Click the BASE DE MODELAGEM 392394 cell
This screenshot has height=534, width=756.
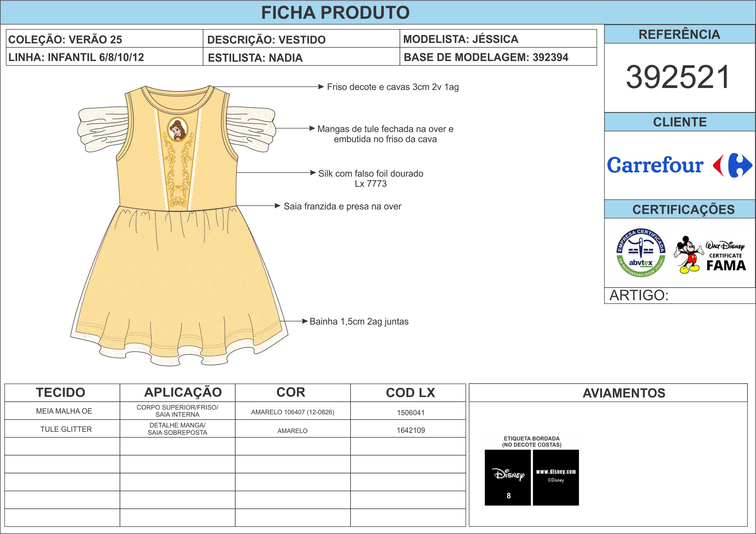coord(486,57)
